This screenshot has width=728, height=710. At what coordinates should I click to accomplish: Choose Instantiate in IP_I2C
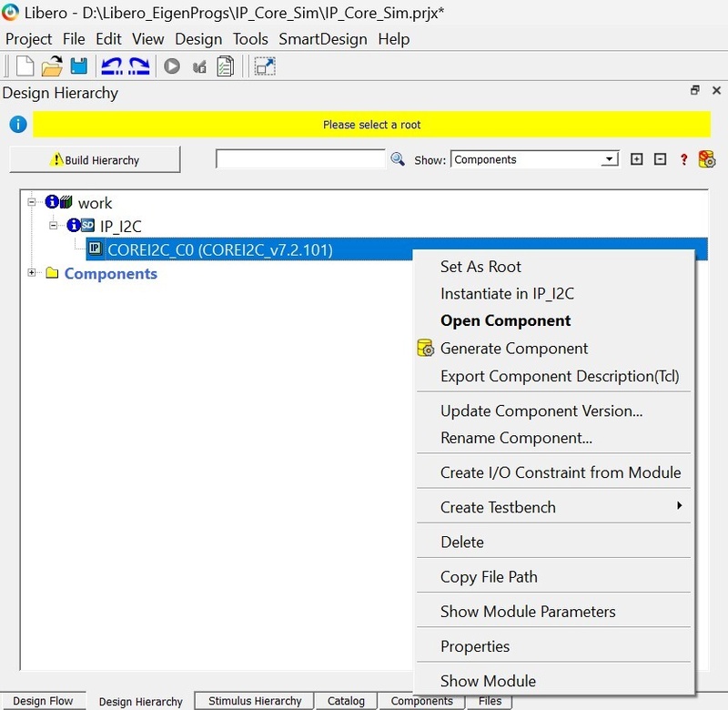(x=553, y=293)
